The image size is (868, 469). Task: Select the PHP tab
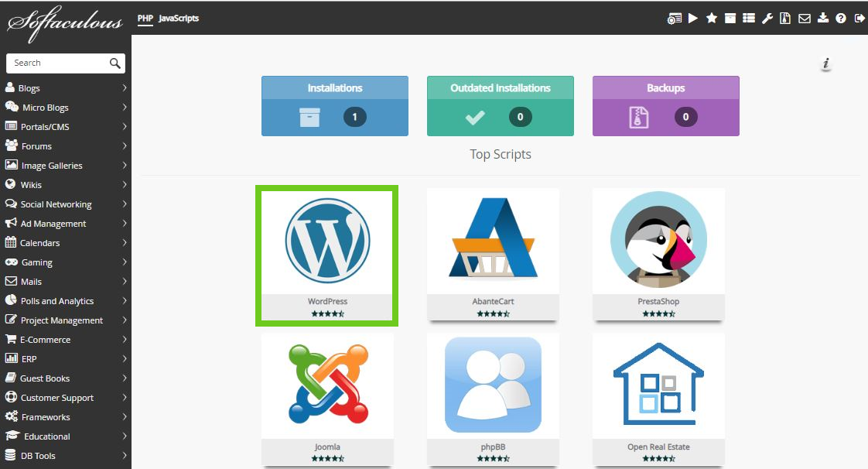click(145, 18)
